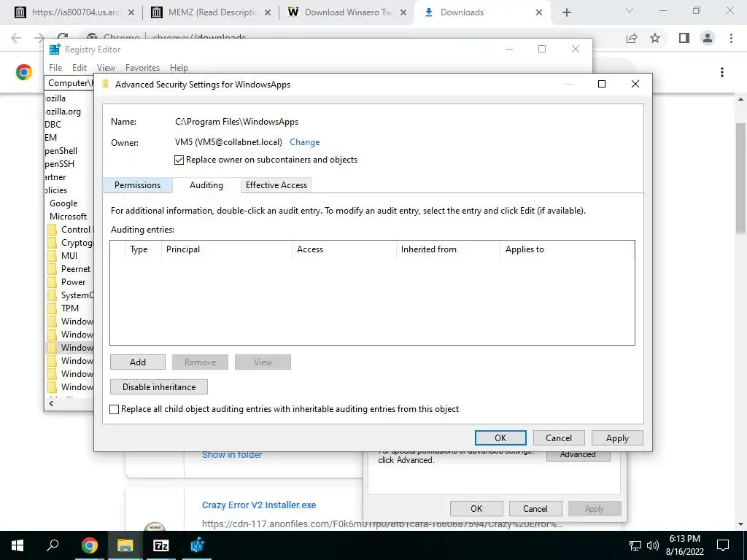Select the Google key in Registry tree
747x560 pixels.
click(x=63, y=203)
